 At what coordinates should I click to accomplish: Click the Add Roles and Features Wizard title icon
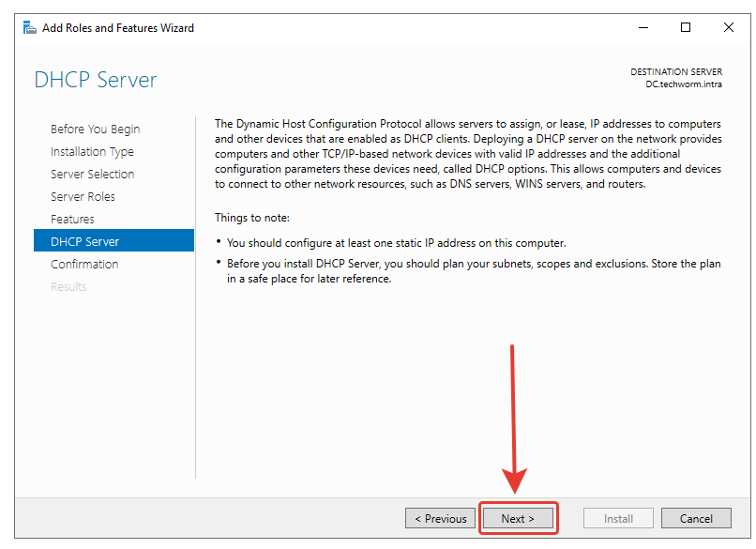tap(30, 27)
